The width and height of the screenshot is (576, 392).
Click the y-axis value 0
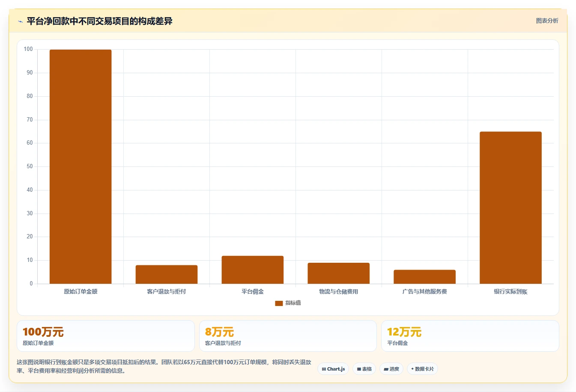pyautogui.click(x=31, y=283)
